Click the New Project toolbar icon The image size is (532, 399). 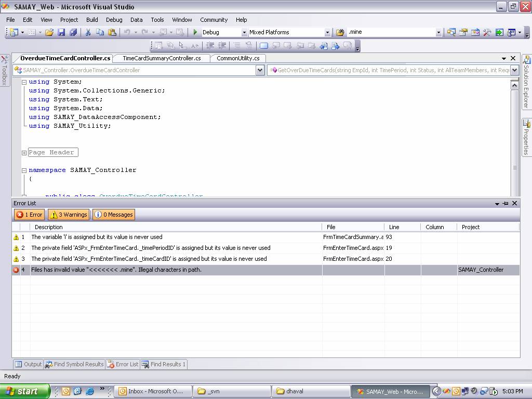click(x=14, y=32)
